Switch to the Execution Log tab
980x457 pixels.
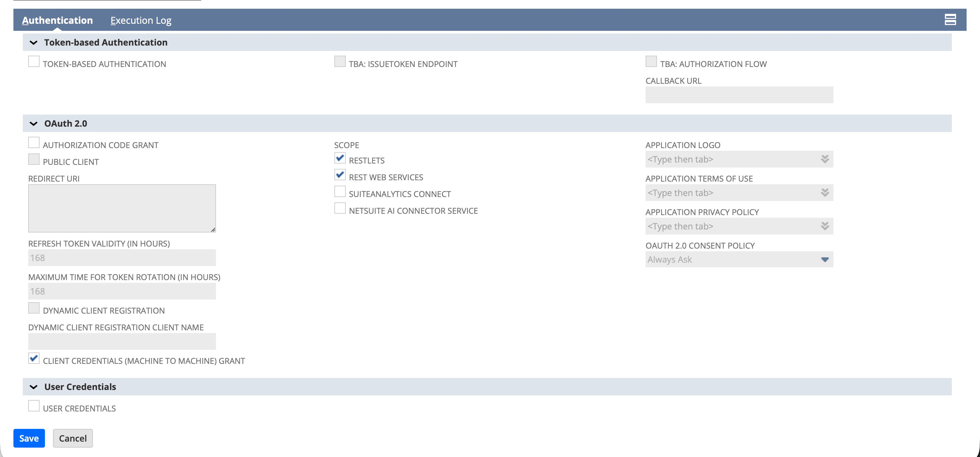[x=141, y=20]
